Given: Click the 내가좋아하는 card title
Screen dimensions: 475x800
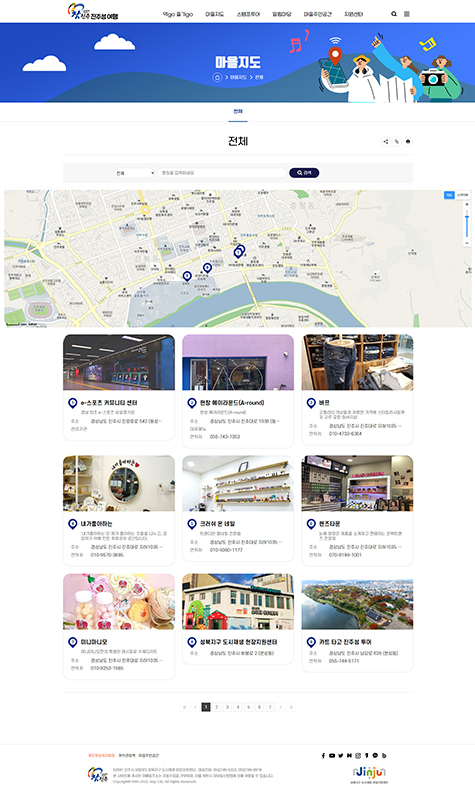Looking at the screenshot, I should click(x=96, y=524).
